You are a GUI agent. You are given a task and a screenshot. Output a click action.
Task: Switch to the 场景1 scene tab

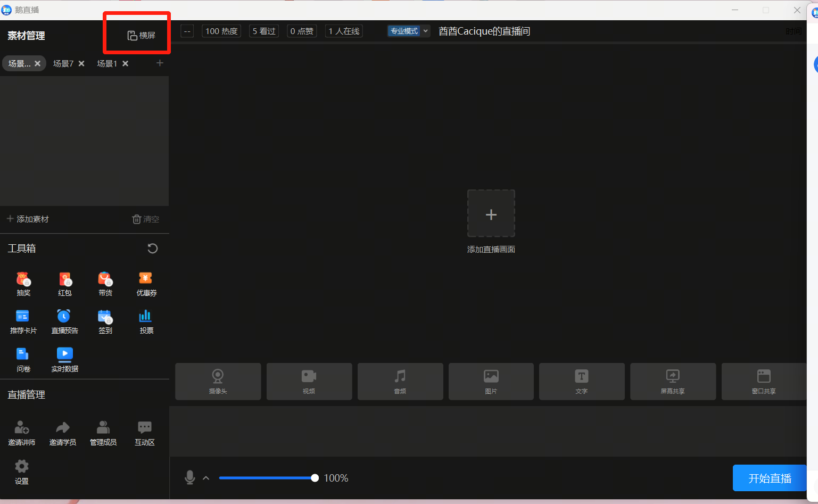pos(107,63)
